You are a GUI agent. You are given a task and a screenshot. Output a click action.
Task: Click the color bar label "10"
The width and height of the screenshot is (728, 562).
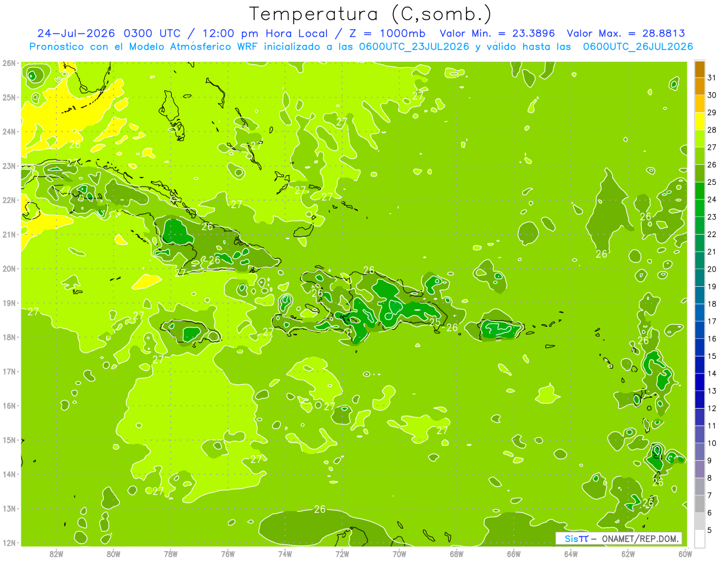pos(712,443)
